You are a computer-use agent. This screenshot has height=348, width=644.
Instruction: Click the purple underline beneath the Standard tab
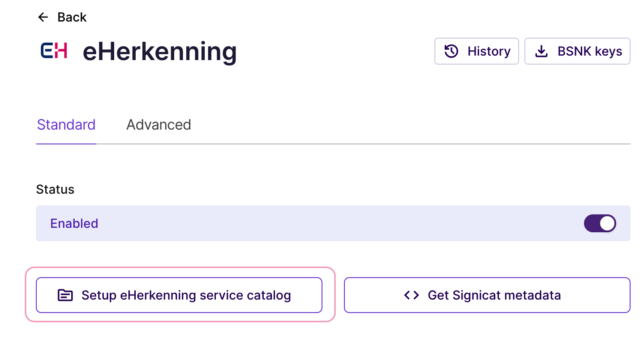point(66,144)
